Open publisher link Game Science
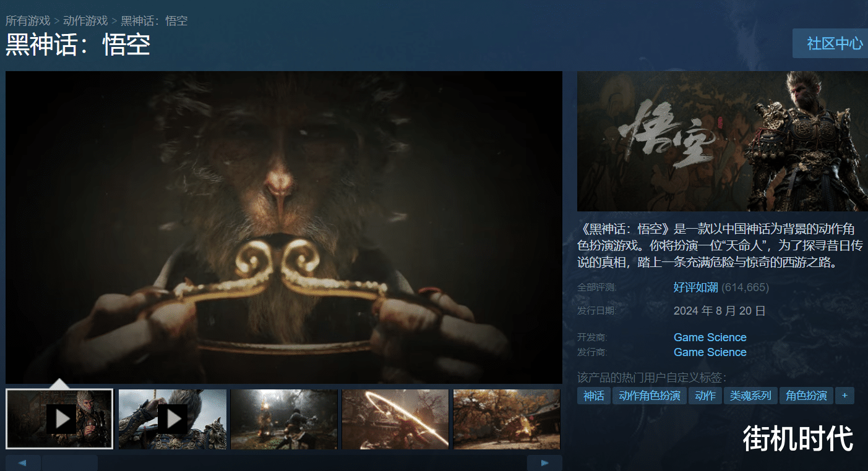The image size is (868, 471). click(x=710, y=352)
